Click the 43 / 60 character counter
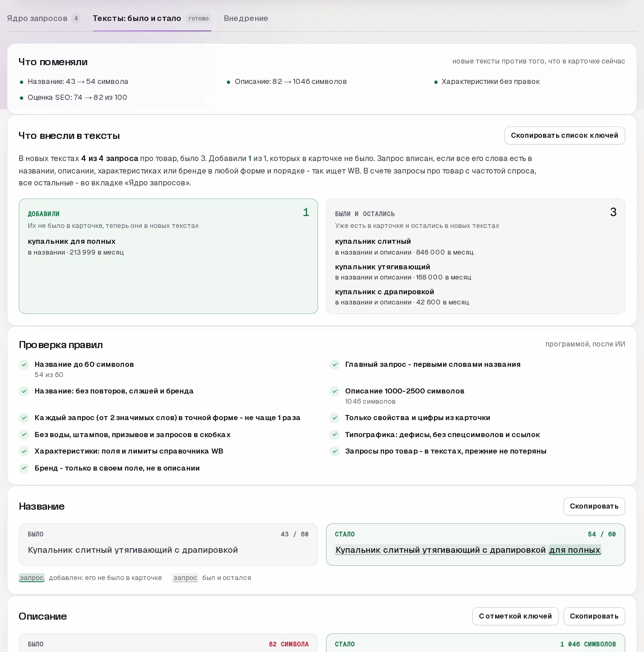This screenshot has height=652, width=644. point(295,534)
